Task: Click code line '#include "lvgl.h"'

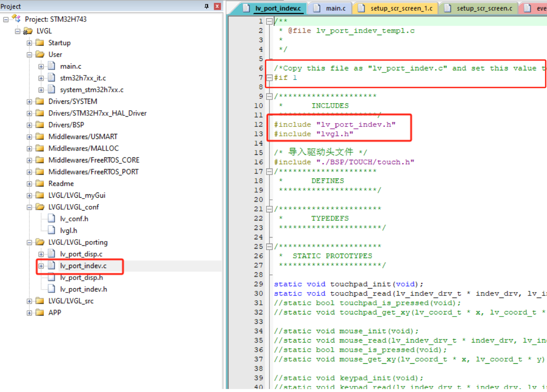Action: click(314, 134)
